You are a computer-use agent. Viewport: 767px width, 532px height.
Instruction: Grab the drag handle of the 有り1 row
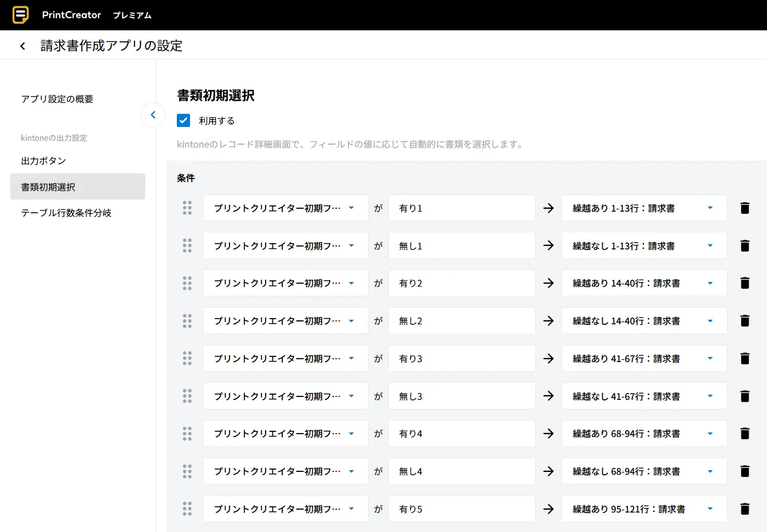point(187,208)
